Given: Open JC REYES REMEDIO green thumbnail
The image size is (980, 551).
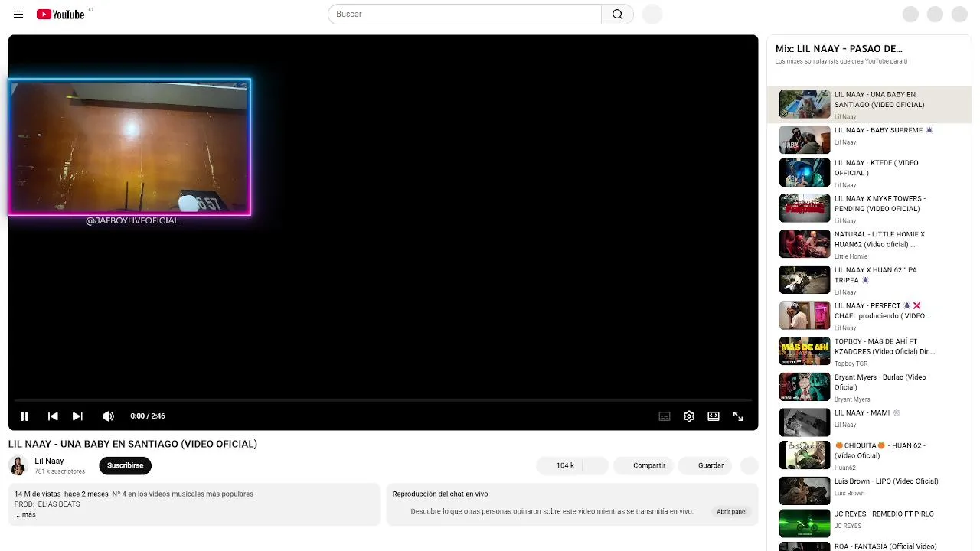Looking at the screenshot, I should point(805,523).
